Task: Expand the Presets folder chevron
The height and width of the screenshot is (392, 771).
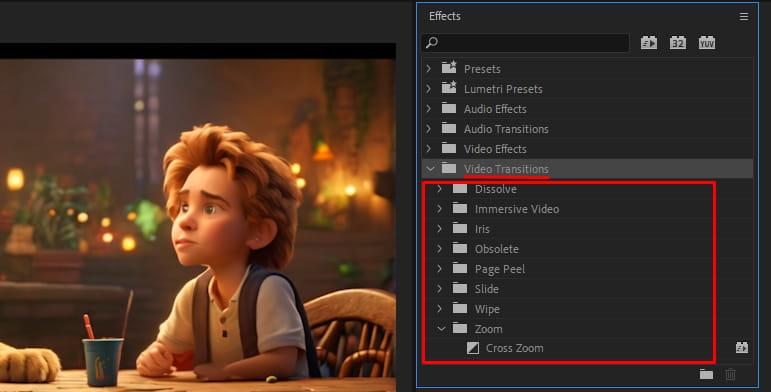Action: [x=429, y=68]
